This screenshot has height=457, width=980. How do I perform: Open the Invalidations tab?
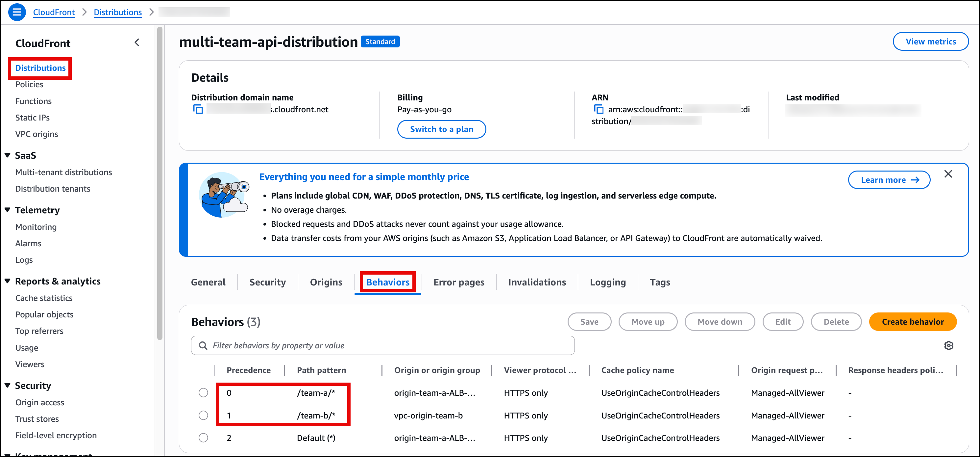pyautogui.click(x=537, y=282)
